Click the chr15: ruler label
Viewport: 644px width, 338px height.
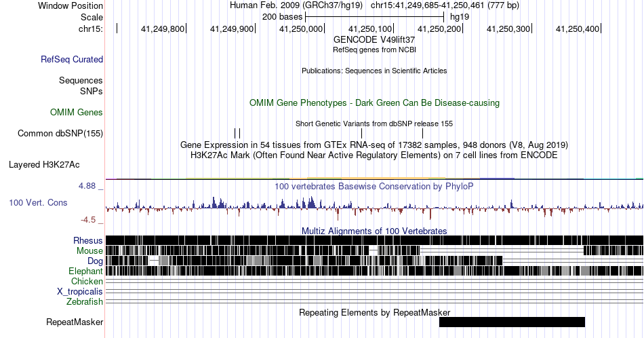[91, 29]
